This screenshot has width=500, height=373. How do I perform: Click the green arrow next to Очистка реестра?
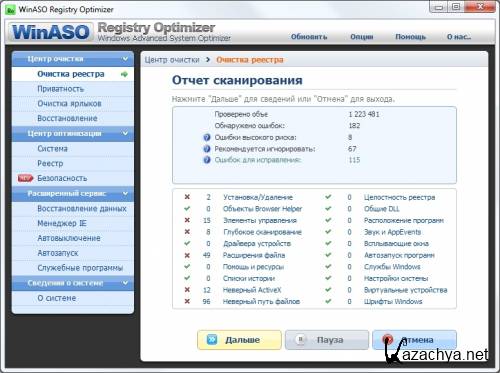tap(124, 74)
